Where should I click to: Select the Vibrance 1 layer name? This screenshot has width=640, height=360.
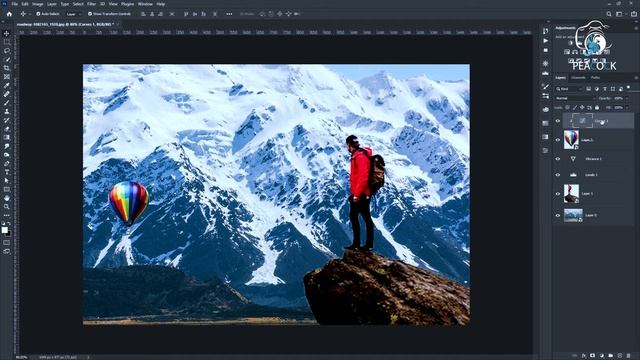click(593, 159)
